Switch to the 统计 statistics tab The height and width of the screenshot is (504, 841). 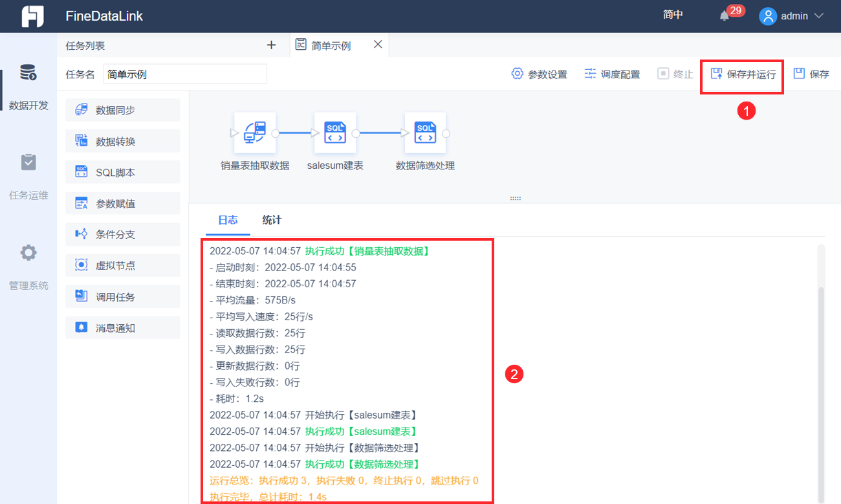(x=272, y=220)
